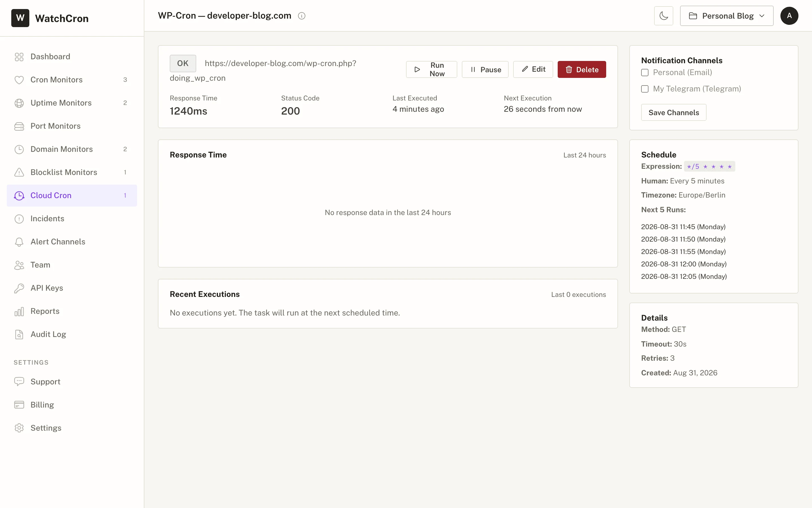
Task: Click the 200 status code value
Action: [x=290, y=111]
